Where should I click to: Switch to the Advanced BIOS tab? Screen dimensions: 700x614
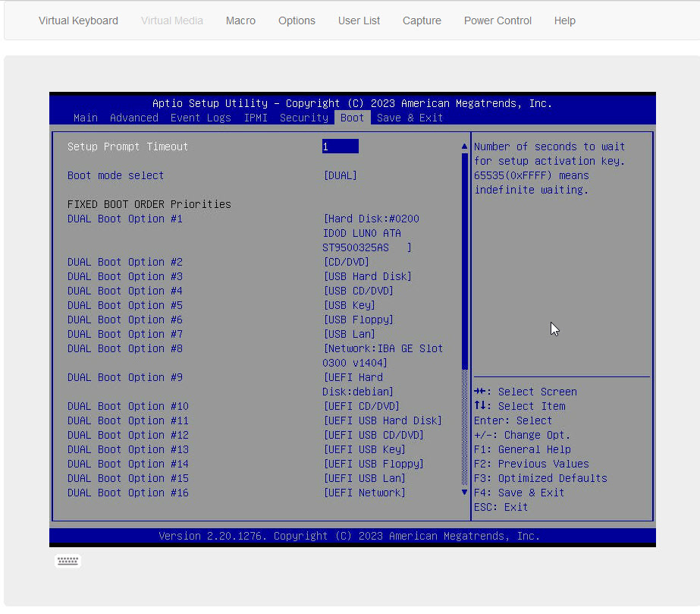(x=134, y=118)
